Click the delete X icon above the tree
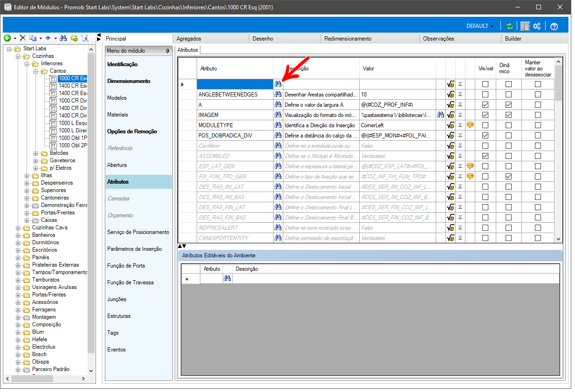Viewport: 575px width, 392px height. pos(22,38)
